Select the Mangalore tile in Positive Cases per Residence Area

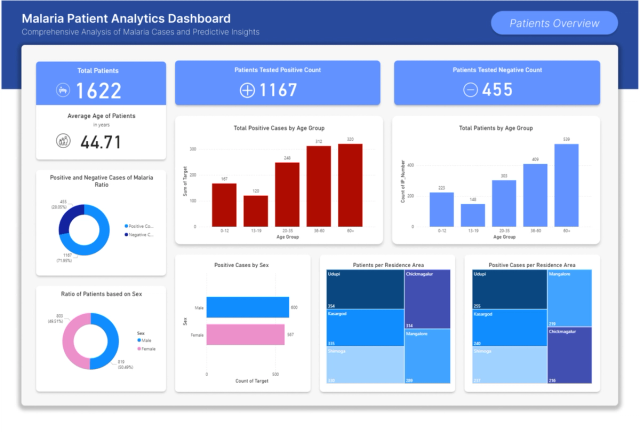pyautogui.click(x=569, y=298)
